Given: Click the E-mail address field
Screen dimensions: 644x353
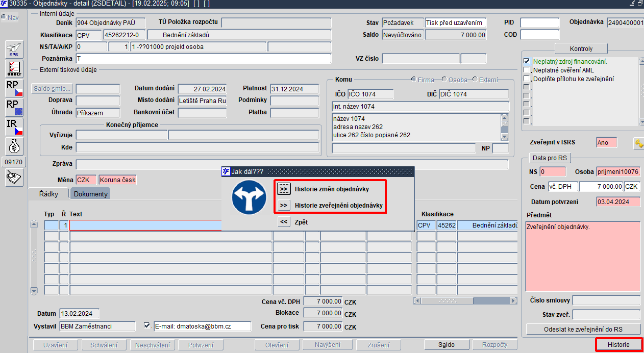Looking at the screenshot, I should click(x=203, y=326).
